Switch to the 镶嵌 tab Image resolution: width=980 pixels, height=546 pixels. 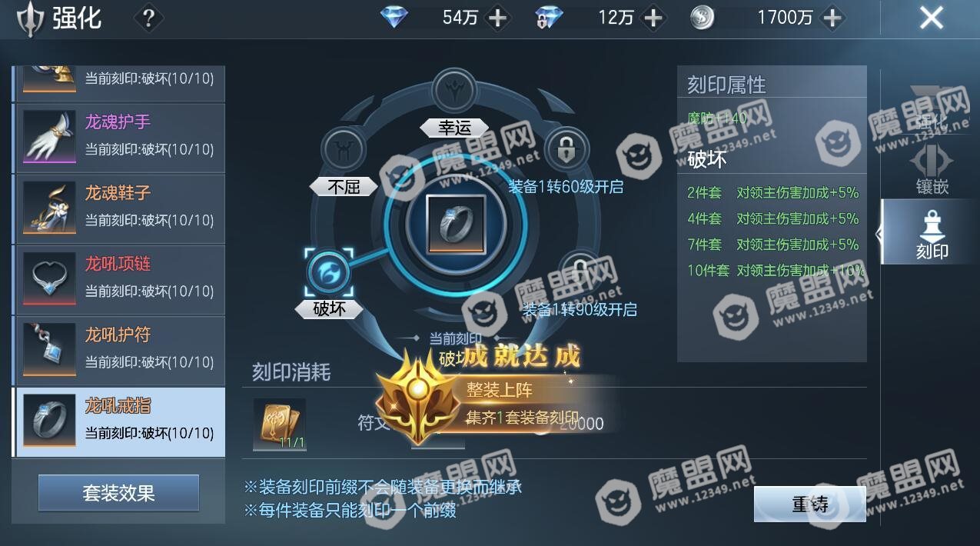click(932, 168)
